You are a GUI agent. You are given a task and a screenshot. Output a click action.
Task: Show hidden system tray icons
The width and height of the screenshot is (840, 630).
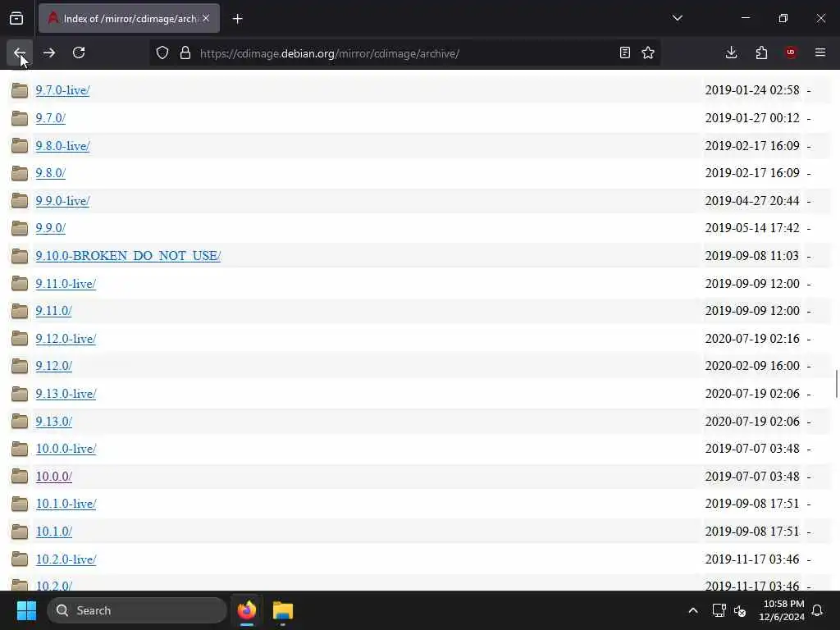click(x=692, y=610)
